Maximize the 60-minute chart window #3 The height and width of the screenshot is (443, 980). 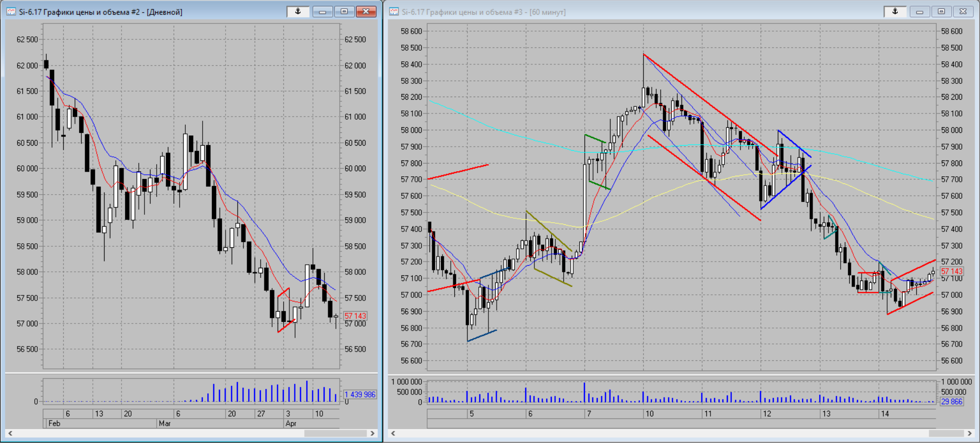pos(942,11)
